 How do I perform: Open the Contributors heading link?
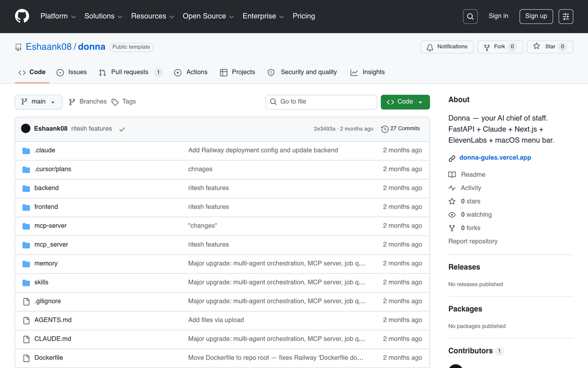coord(476,351)
